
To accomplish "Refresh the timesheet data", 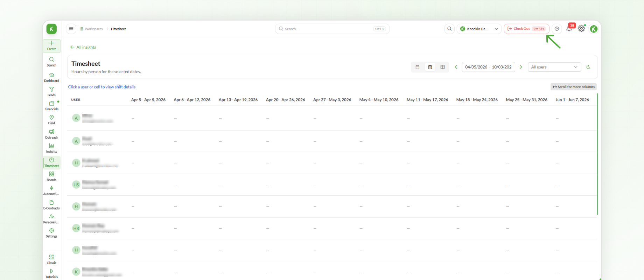I will tap(588, 67).
